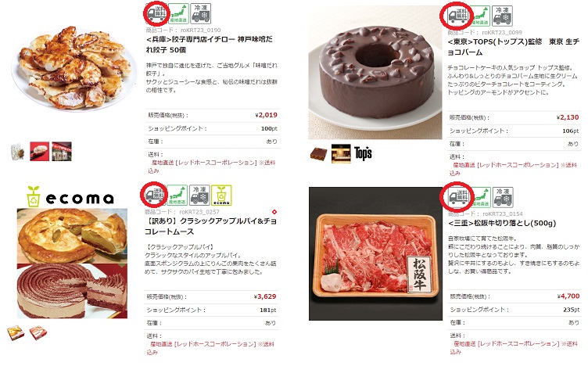Click the ecoma badge icon on the apple pie listing

[221, 196]
